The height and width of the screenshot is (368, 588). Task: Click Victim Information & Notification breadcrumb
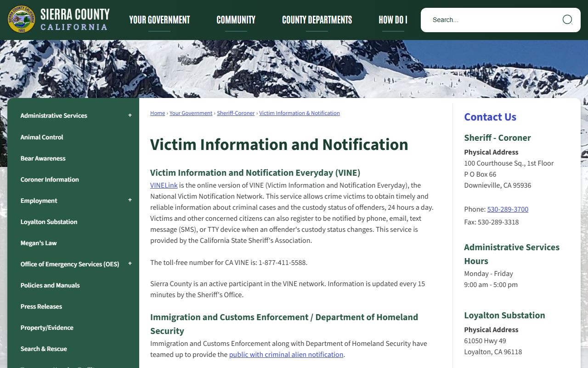(300, 113)
